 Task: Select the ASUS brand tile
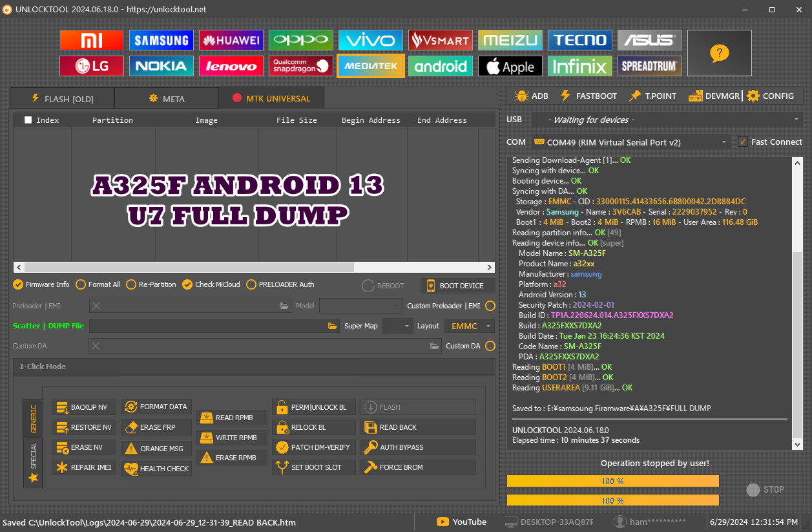(x=650, y=40)
